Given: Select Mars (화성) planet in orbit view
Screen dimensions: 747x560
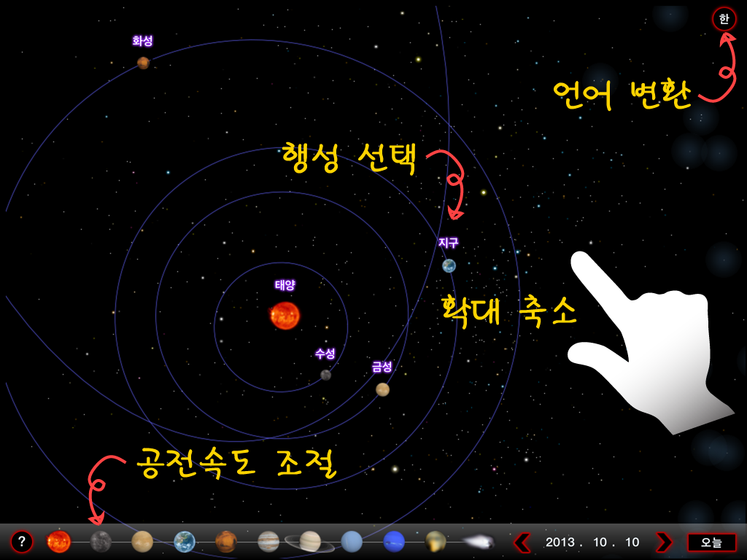Looking at the screenshot, I should (x=144, y=63).
